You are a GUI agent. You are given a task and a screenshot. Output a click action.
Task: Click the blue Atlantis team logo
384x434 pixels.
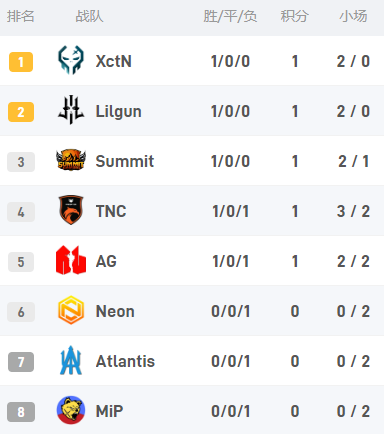[x=71, y=360]
